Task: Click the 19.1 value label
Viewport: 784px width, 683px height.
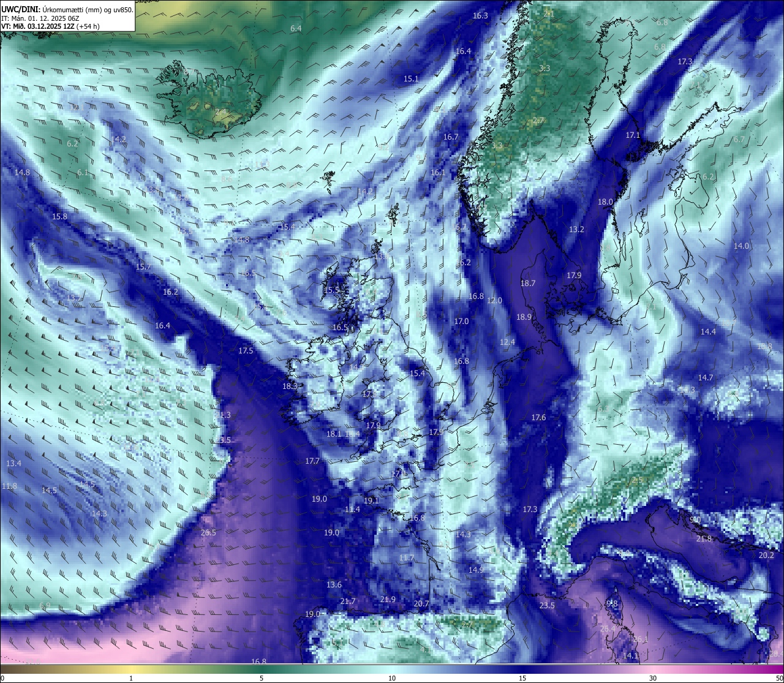Action: point(371,501)
